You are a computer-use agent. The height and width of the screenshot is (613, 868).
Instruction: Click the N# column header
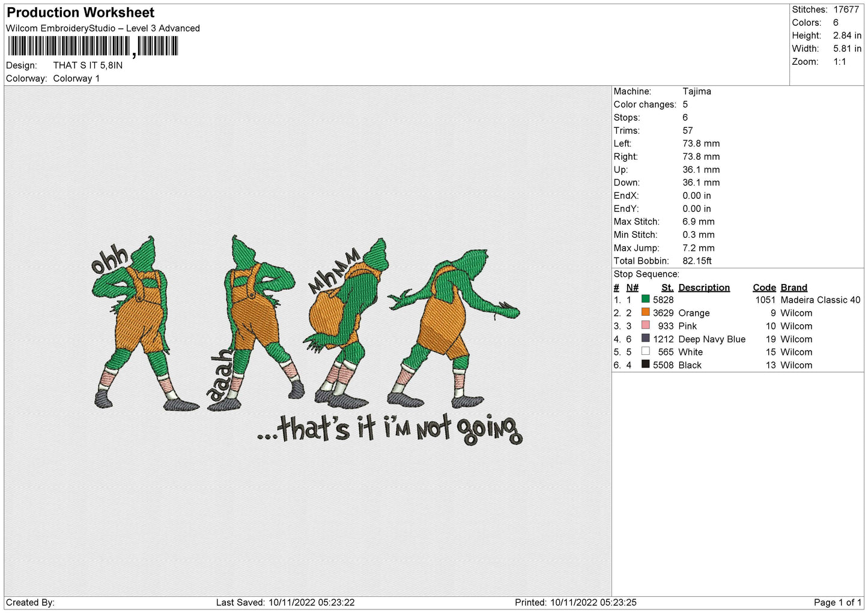click(632, 288)
